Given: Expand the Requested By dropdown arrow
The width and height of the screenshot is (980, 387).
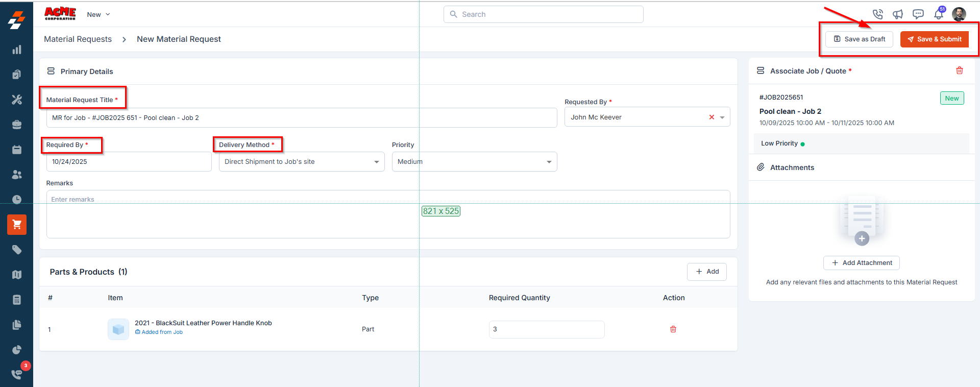Looking at the screenshot, I should pos(722,117).
